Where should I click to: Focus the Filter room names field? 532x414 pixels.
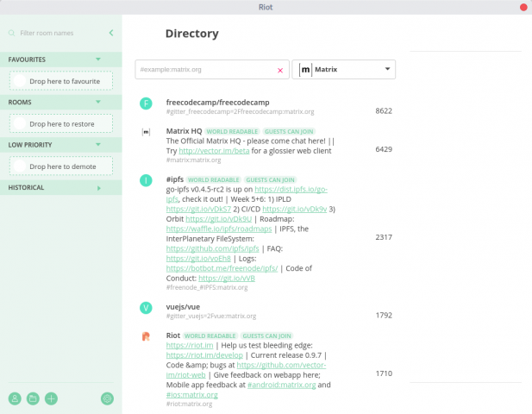coord(47,33)
